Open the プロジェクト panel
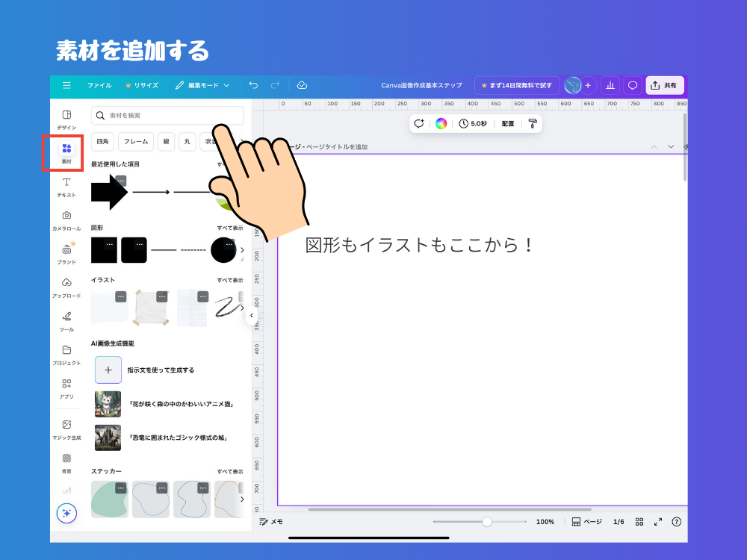Viewport: 747px width, 560px height. 66,352
